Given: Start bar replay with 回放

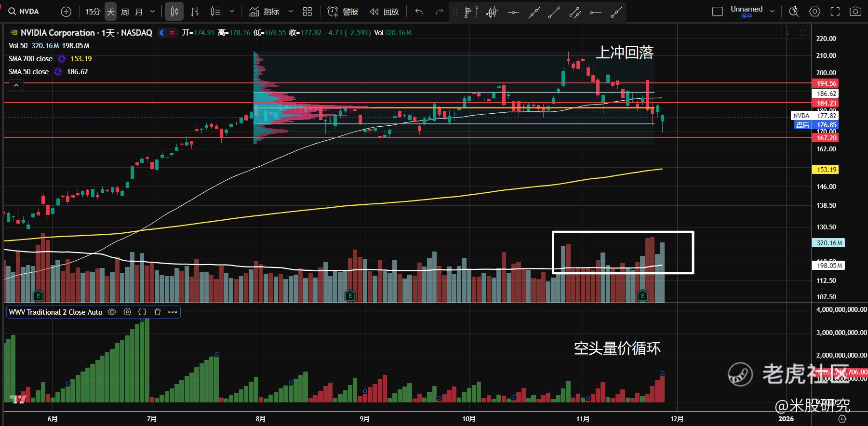Looking at the screenshot, I should tap(384, 12).
